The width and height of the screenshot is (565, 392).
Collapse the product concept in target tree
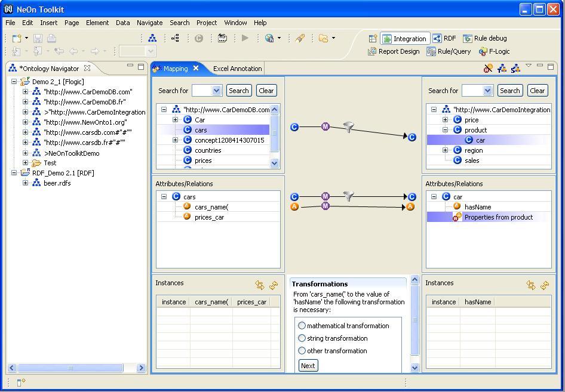click(445, 129)
